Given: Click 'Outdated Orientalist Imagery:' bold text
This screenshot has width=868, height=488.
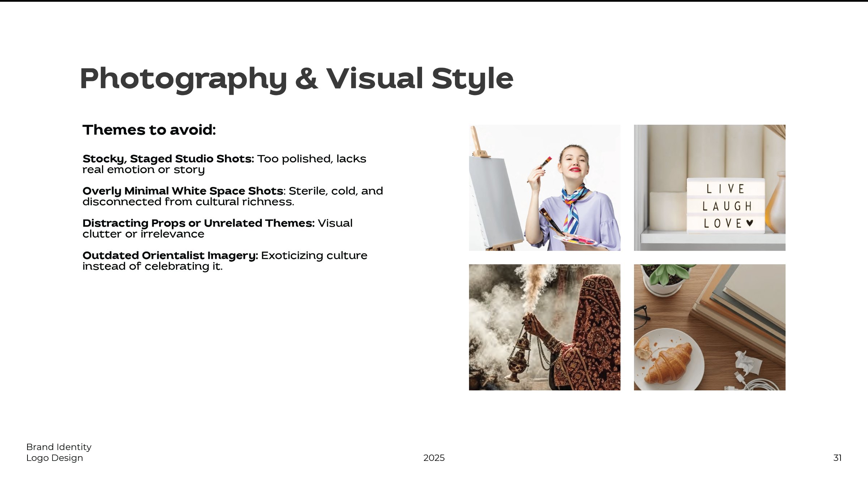Looking at the screenshot, I should tap(170, 256).
